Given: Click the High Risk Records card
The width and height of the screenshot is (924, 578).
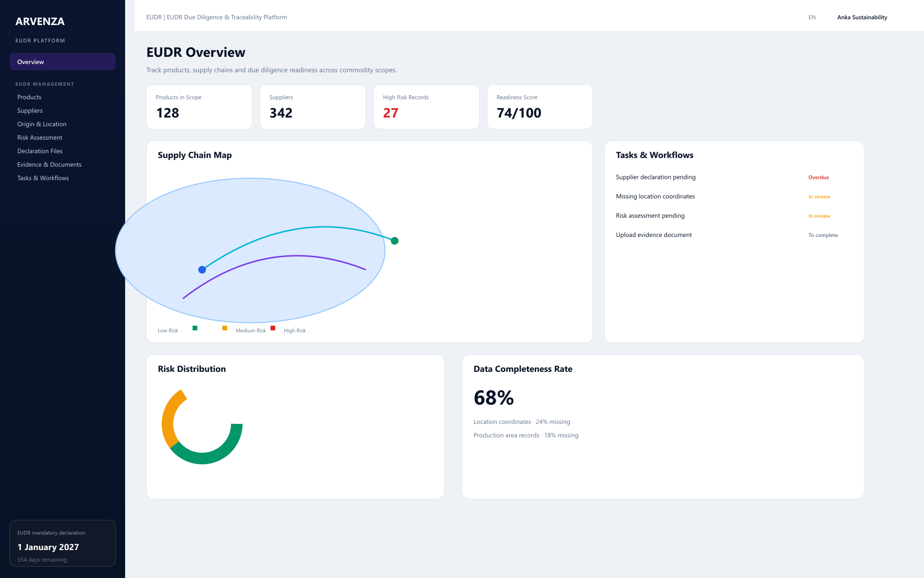Looking at the screenshot, I should pyautogui.click(x=426, y=107).
